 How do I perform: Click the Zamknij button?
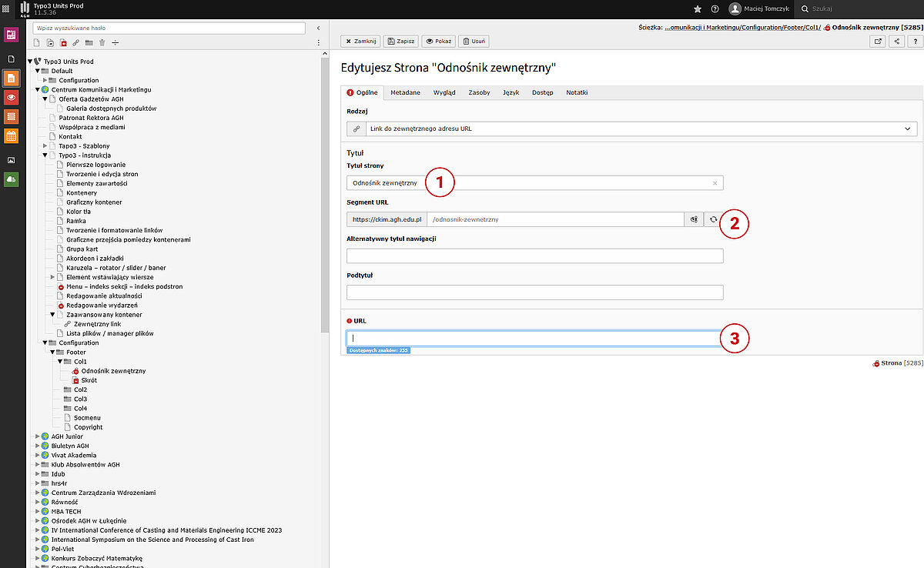coord(360,42)
